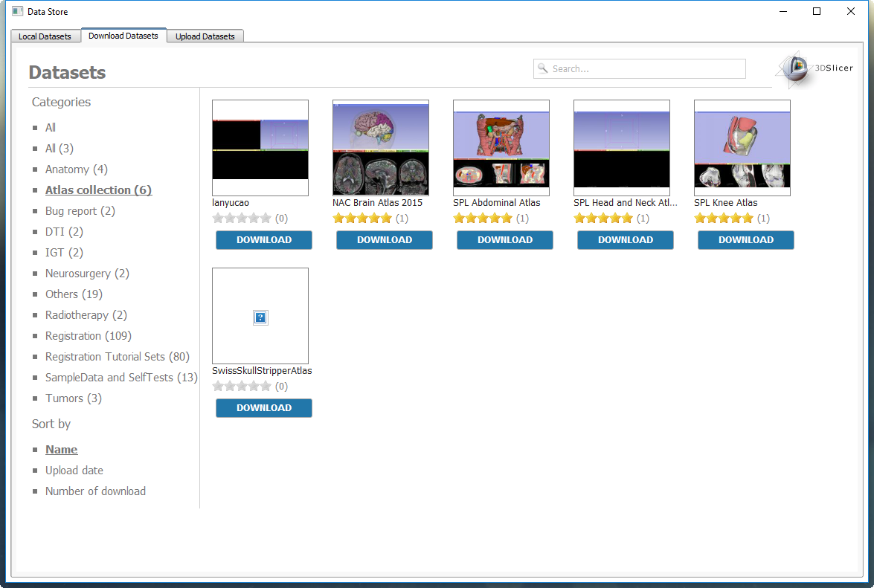Choose the Anatomy (4) category
The image size is (874, 588).
point(76,169)
